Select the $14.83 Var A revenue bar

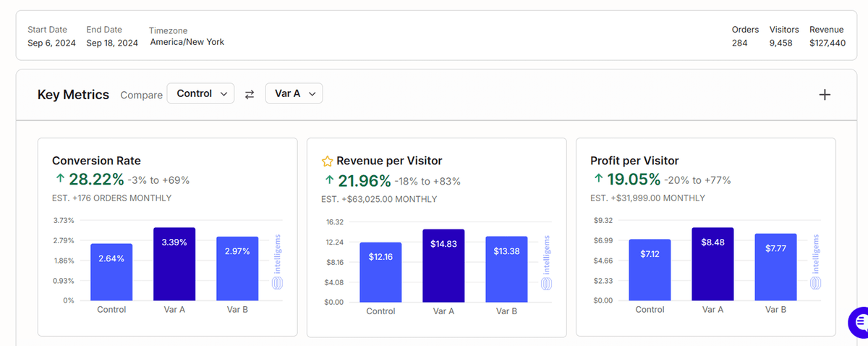coord(443,266)
